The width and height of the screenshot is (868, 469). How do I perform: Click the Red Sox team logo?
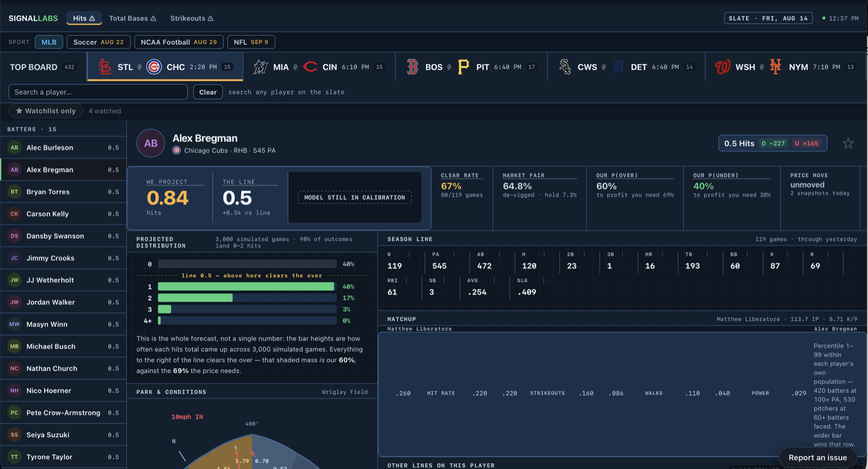[x=413, y=67]
